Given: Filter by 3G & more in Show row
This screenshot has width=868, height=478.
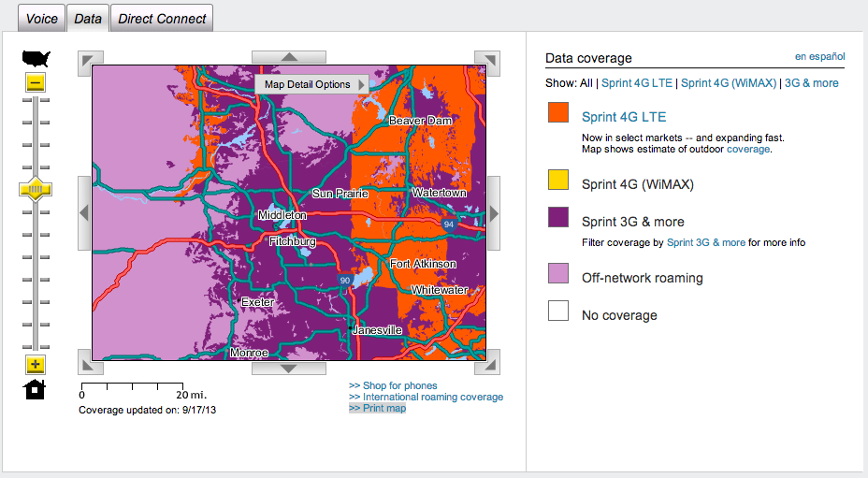Looking at the screenshot, I should point(812,83).
